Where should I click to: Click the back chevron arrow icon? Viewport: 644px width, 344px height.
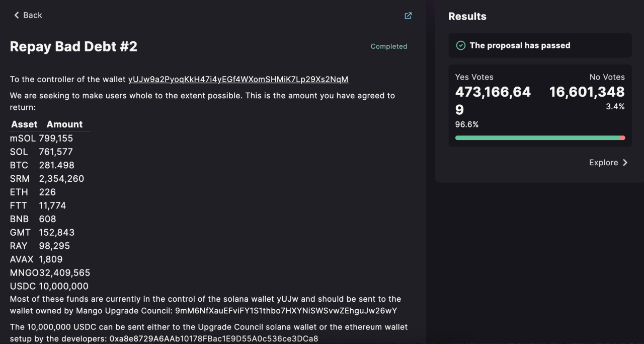(x=17, y=15)
